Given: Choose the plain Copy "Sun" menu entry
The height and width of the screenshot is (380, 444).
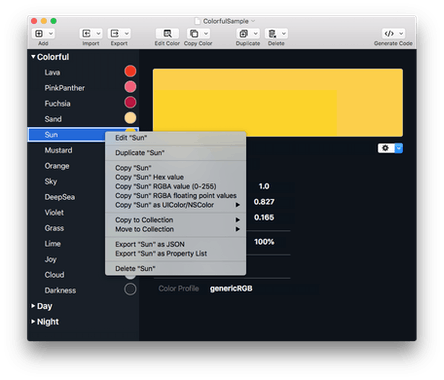Looking at the screenshot, I should coord(176,168).
